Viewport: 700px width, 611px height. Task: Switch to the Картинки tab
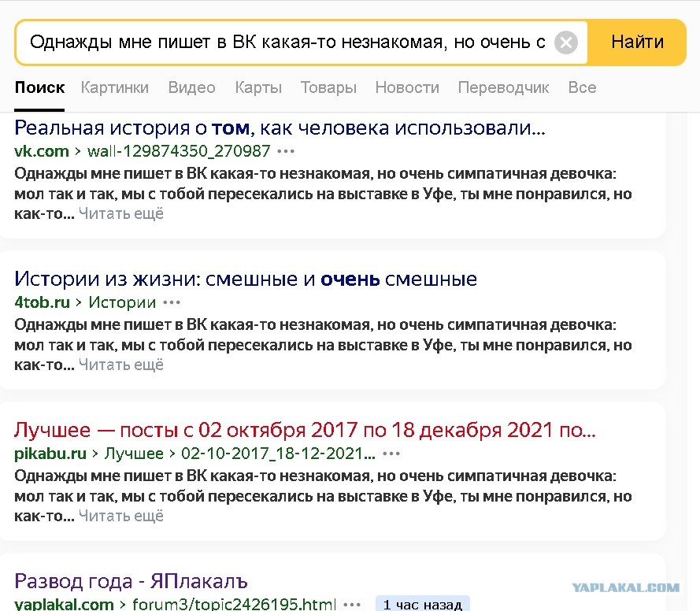115,87
